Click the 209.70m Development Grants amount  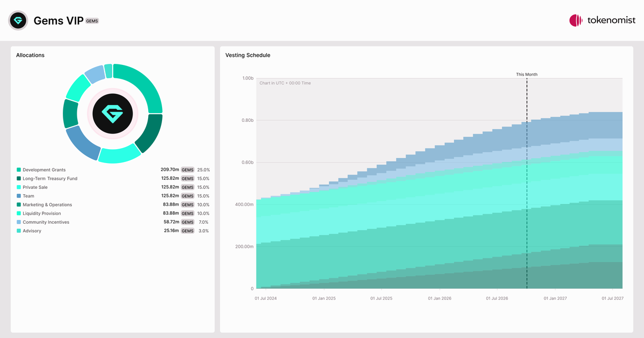coord(170,170)
